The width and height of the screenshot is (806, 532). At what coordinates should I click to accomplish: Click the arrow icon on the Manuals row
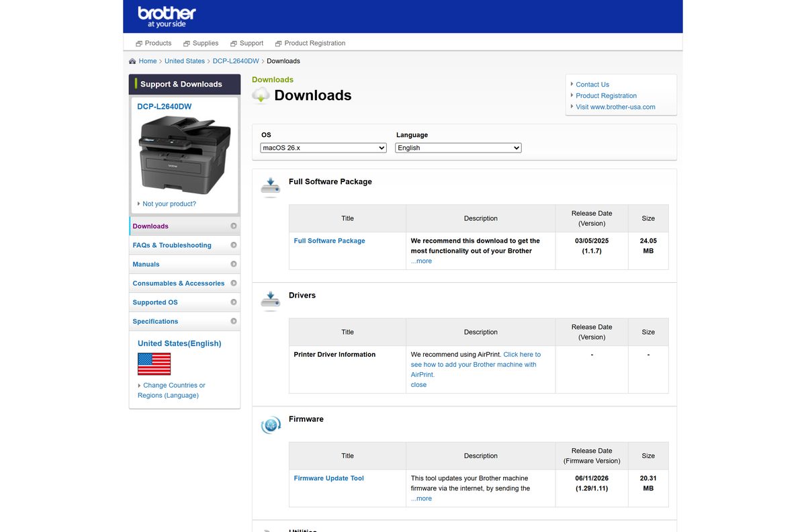click(234, 264)
